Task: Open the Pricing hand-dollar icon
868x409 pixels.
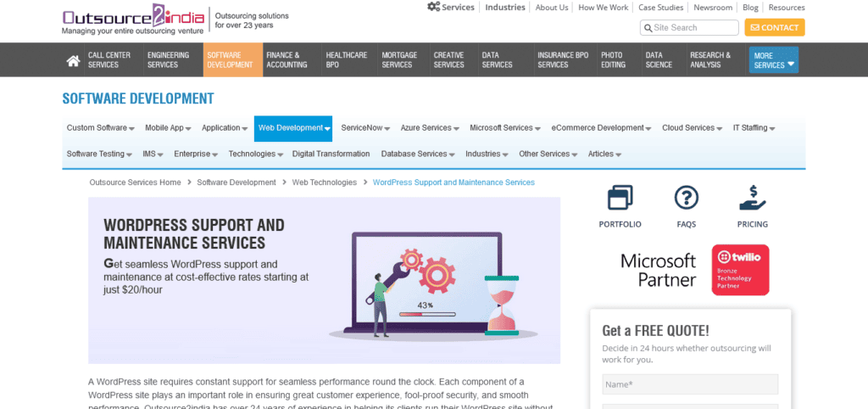Action: pos(752,199)
